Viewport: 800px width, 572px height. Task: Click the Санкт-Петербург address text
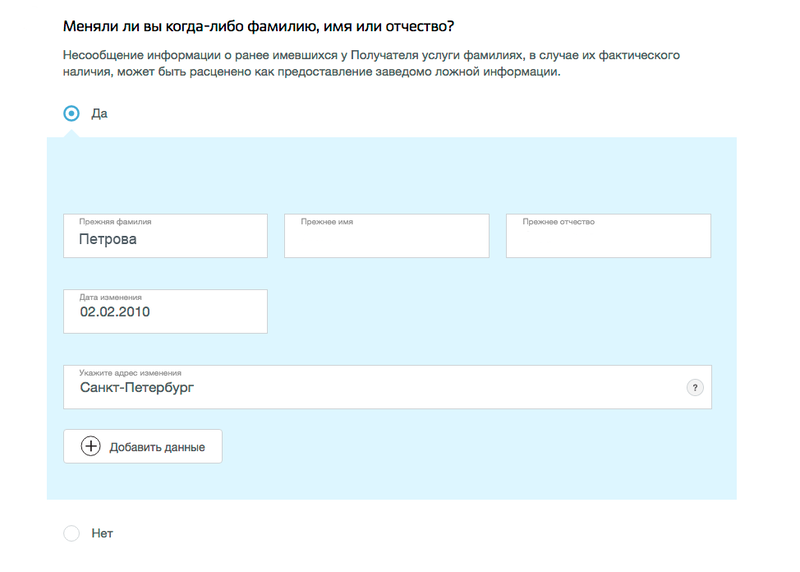coord(137,387)
